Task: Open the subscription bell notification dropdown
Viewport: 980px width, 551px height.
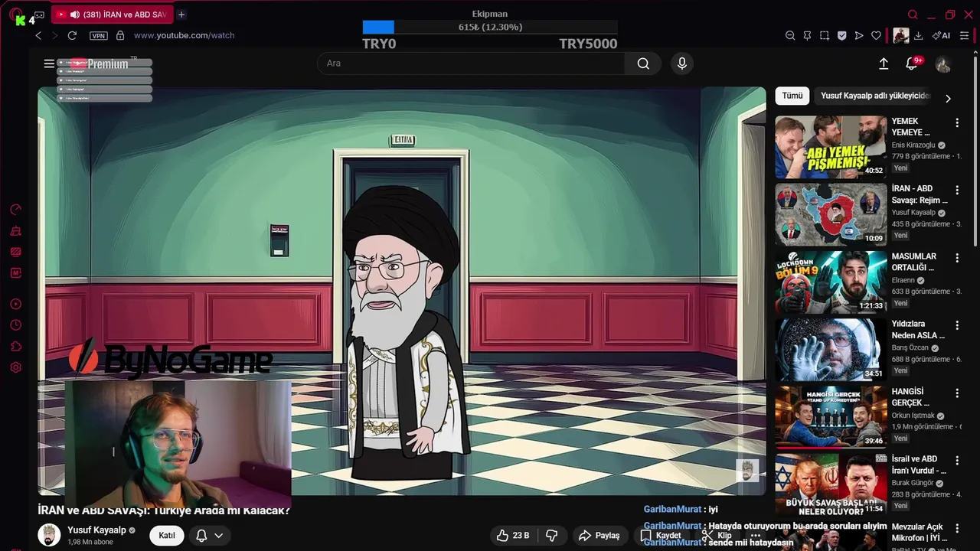Action: click(209, 536)
